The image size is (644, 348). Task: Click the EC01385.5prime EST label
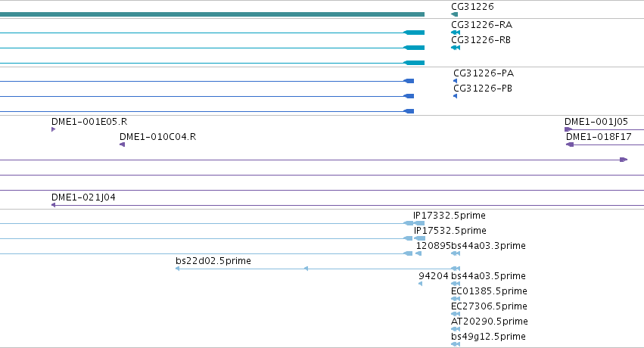click(x=489, y=291)
